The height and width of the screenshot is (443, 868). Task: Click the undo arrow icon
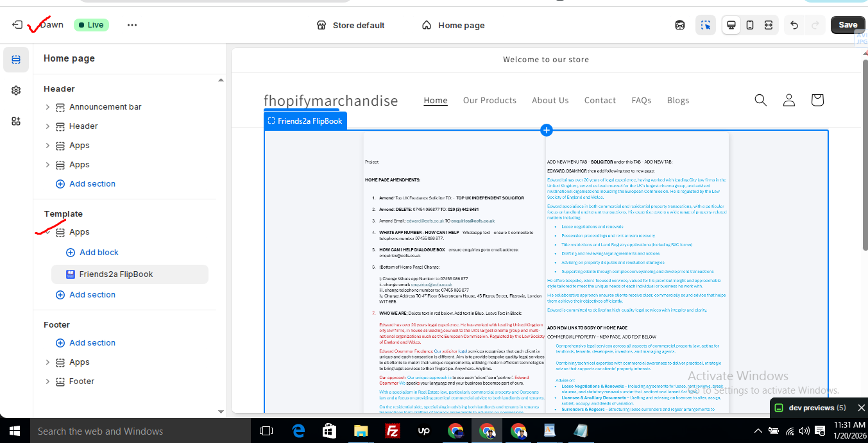[794, 25]
